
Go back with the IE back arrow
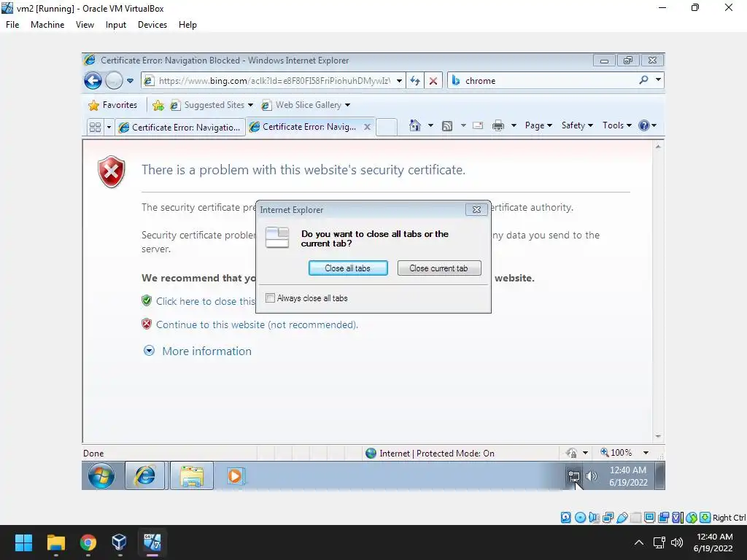coord(93,80)
